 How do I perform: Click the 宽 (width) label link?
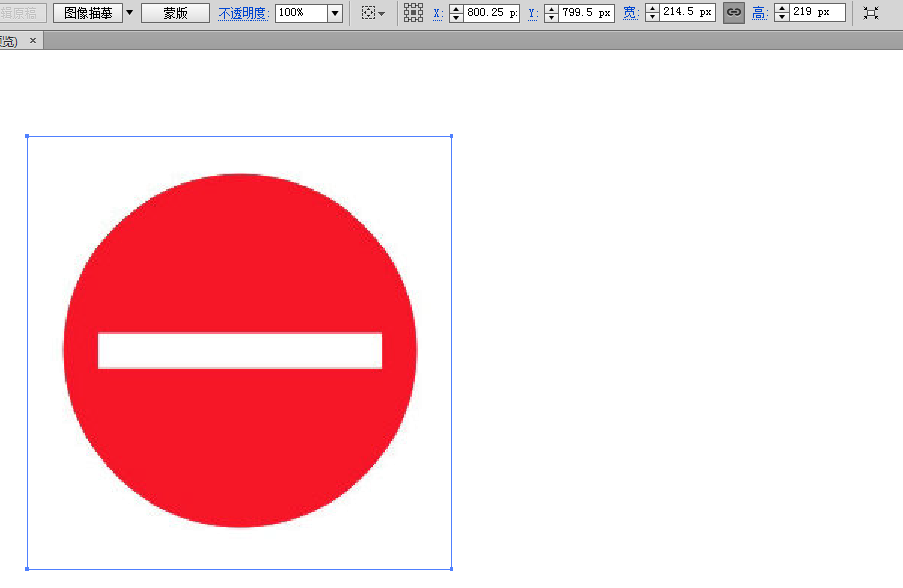tap(631, 13)
